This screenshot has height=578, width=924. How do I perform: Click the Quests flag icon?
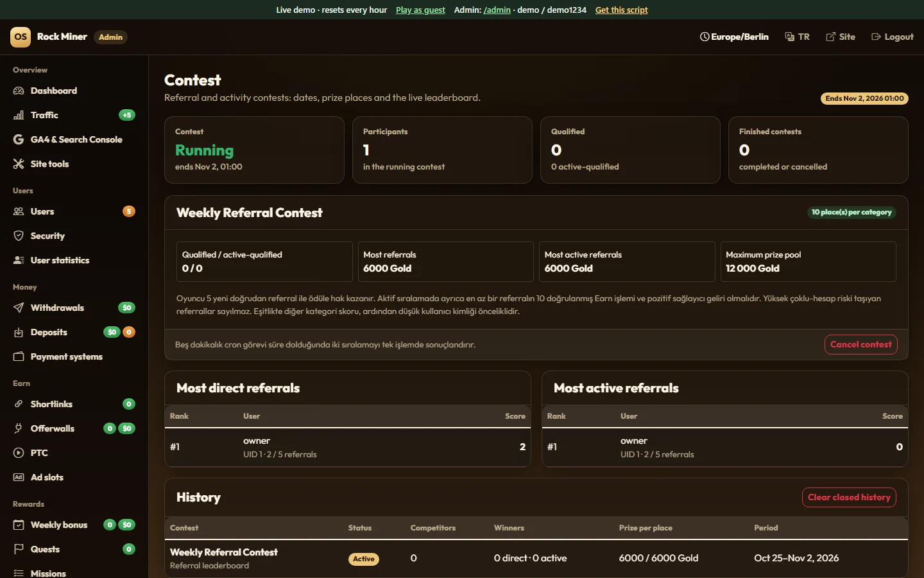19,549
